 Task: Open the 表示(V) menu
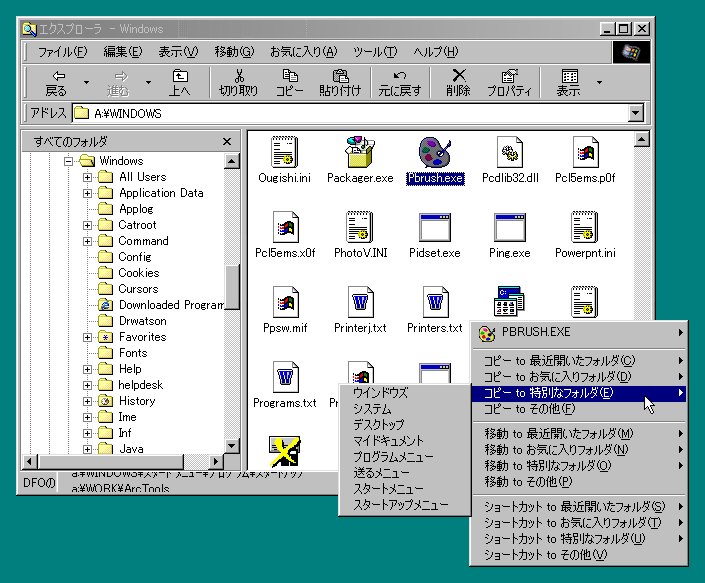click(x=178, y=52)
